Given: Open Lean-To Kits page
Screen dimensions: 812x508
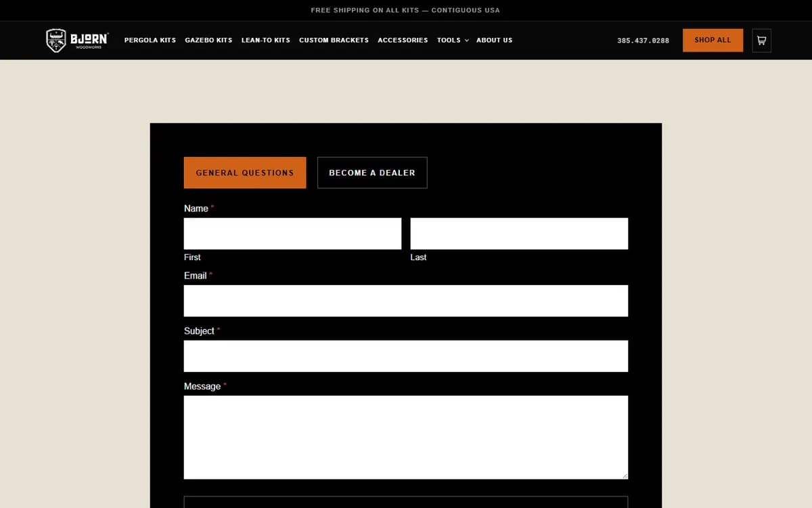Looking at the screenshot, I should (x=265, y=40).
